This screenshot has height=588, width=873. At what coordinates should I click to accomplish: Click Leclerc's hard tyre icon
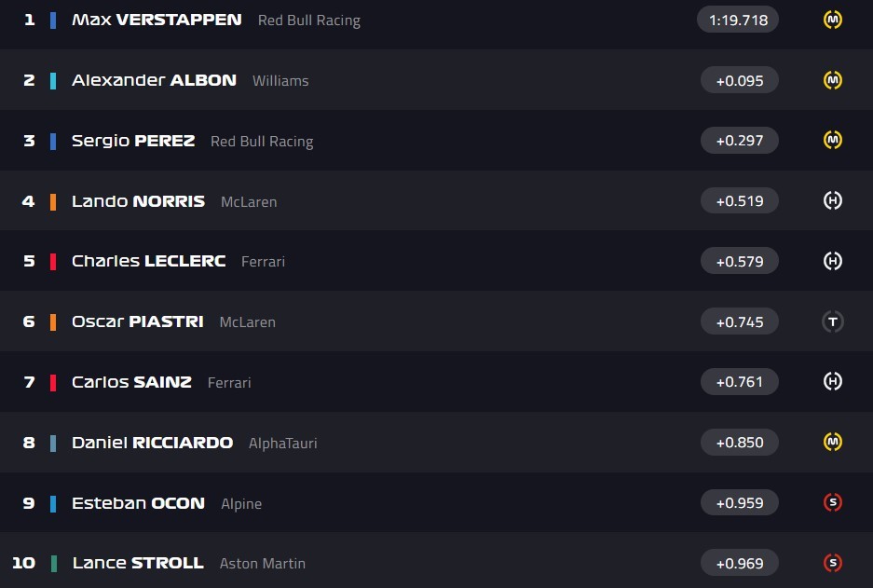(833, 261)
